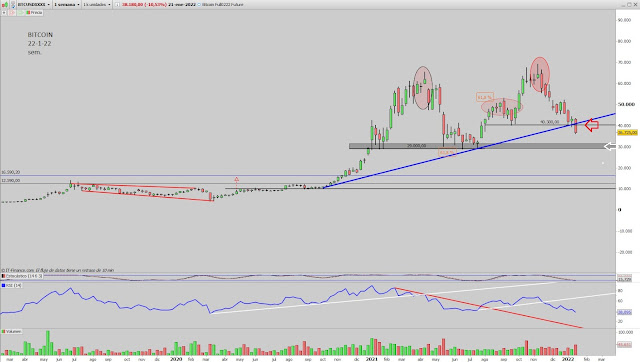Image resolution: width=640 pixels, height=362 pixels.
Task: Click the Estocástico color swatch
Action: tap(4, 276)
